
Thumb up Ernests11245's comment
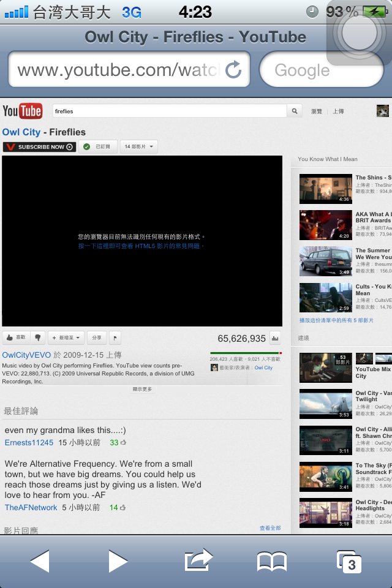[x=123, y=442]
